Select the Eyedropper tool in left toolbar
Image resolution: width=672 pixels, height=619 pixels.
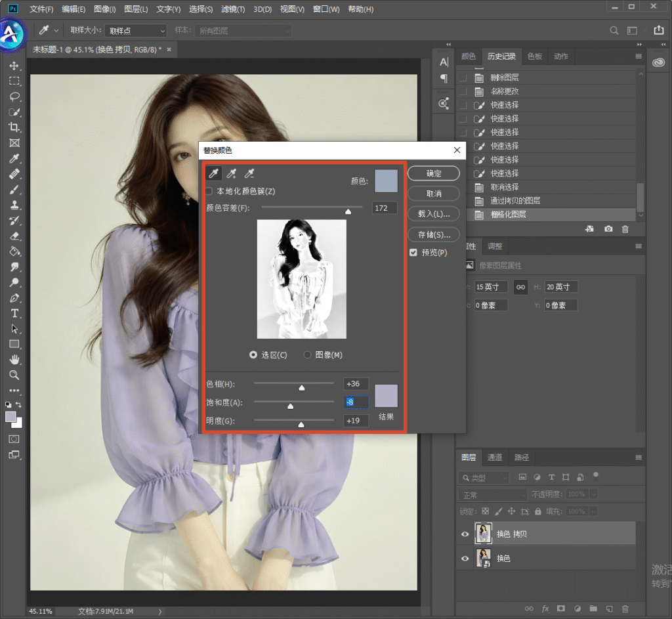14,159
